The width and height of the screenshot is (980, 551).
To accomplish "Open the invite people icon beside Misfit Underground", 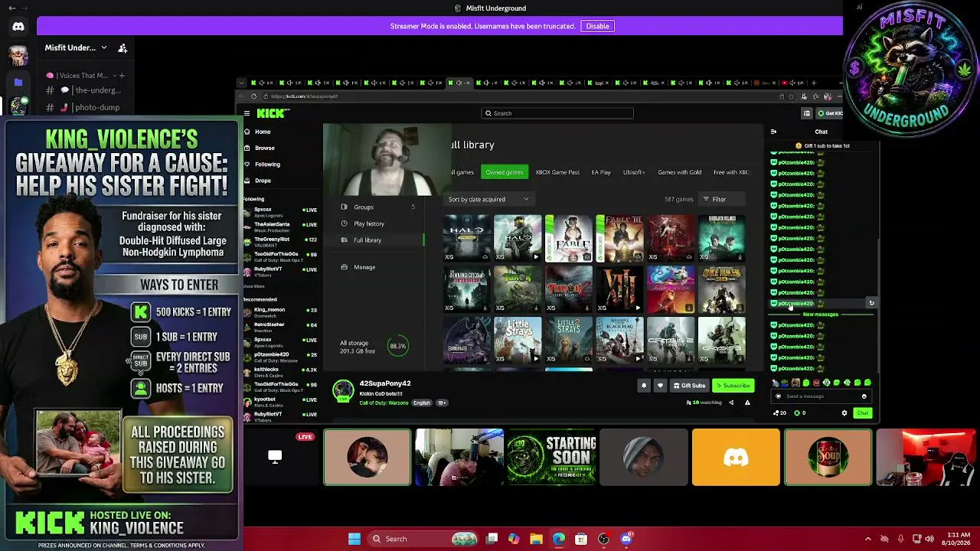I will 122,47.
